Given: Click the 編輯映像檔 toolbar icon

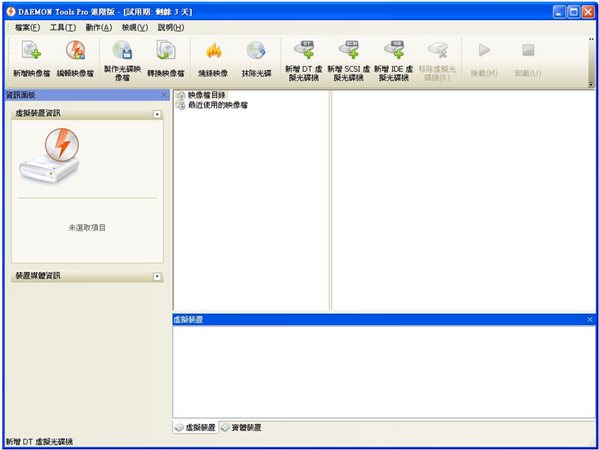Looking at the screenshot, I should [x=75, y=50].
